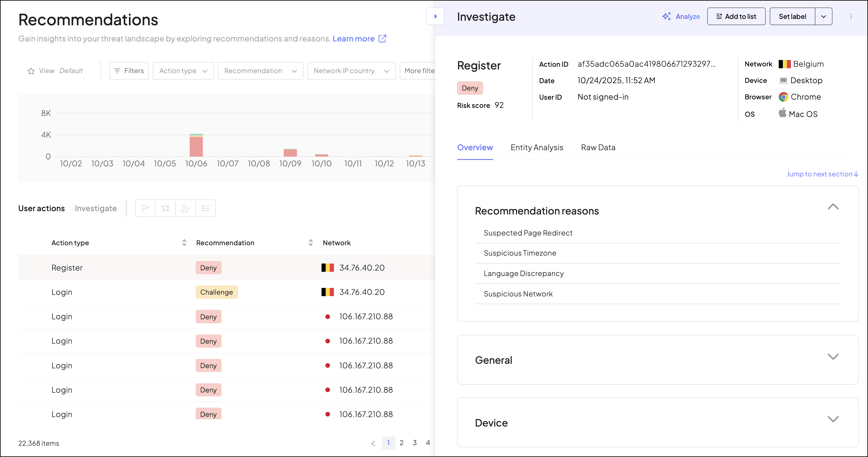Image resolution: width=868 pixels, height=457 pixels.
Task: Click the star icon beside View Default
Action: click(x=31, y=71)
